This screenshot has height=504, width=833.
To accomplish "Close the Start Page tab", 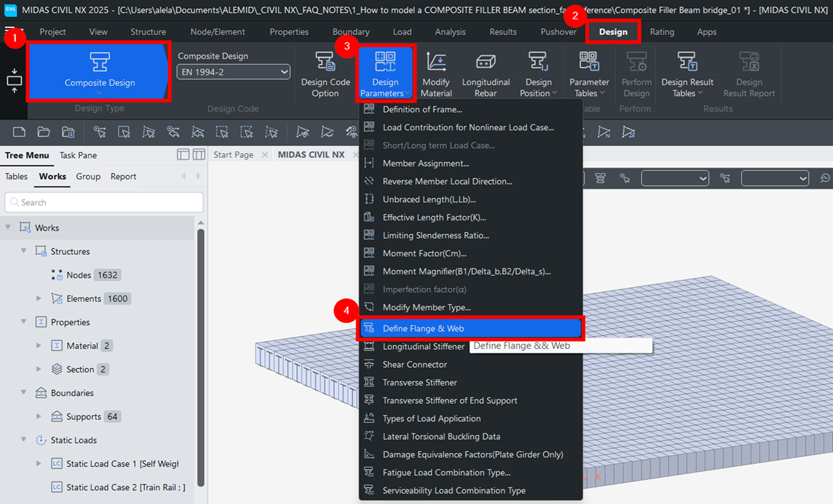I will (265, 155).
